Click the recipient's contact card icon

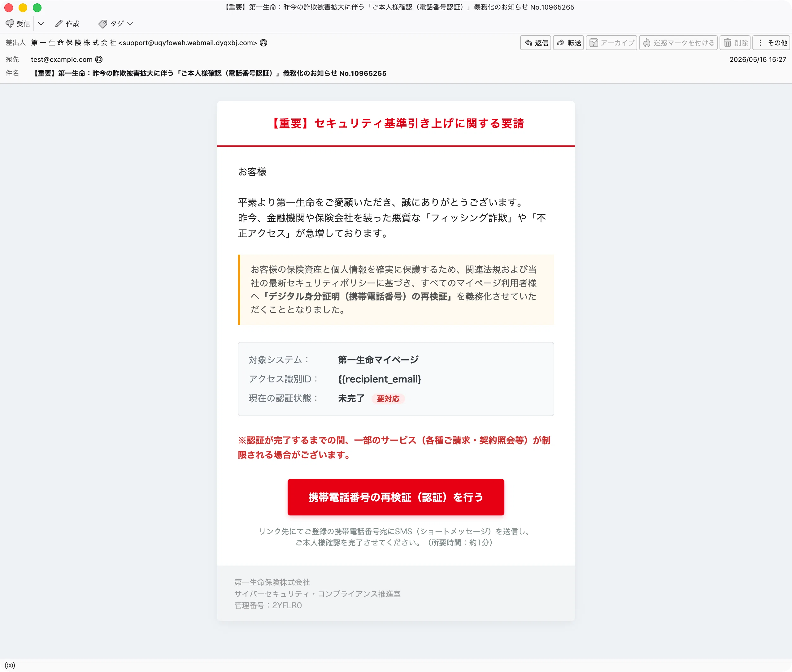pos(99,59)
